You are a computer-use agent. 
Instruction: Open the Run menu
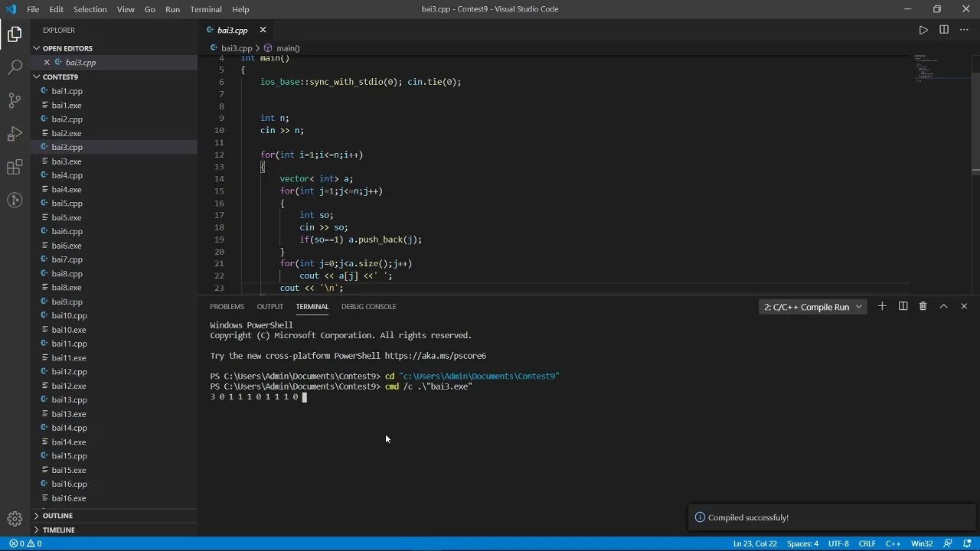tap(172, 9)
